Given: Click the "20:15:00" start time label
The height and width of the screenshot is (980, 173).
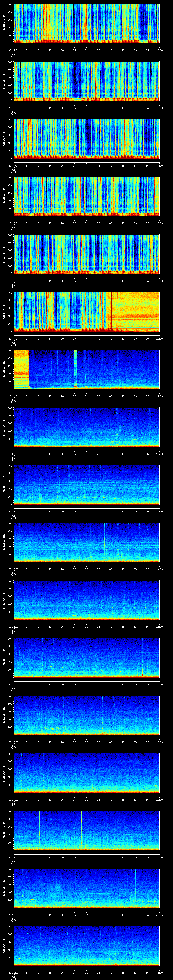Looking at the screenshot, I should 14,108.
